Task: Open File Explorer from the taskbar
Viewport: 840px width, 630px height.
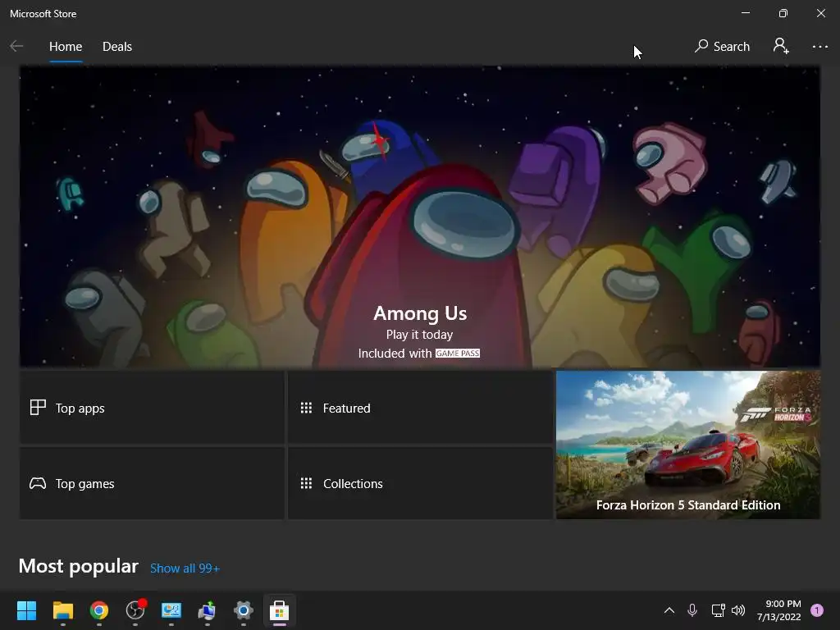Action: 62,610
